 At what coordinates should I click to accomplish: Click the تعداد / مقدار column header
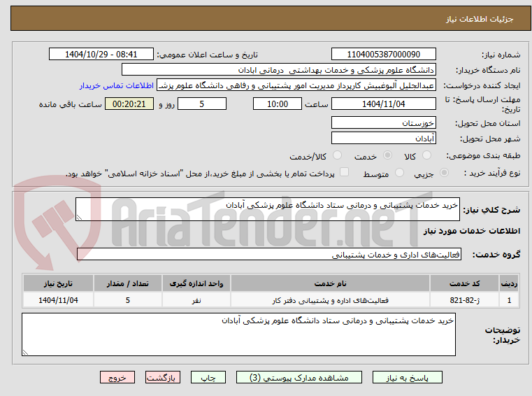(x=128, y=283)
